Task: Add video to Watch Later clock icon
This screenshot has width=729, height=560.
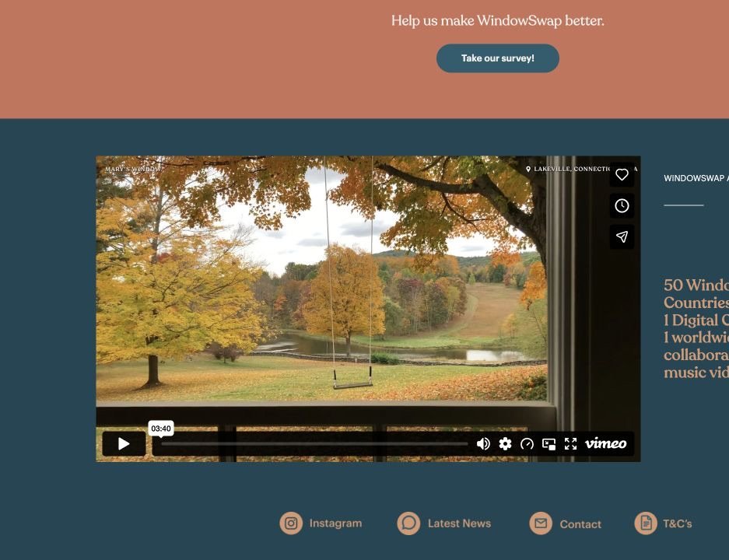Action: click(622, 206)
